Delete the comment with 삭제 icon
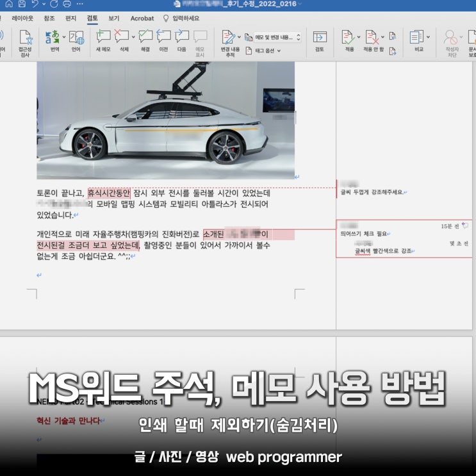The image size is (476, 476). tap(122, 37)
